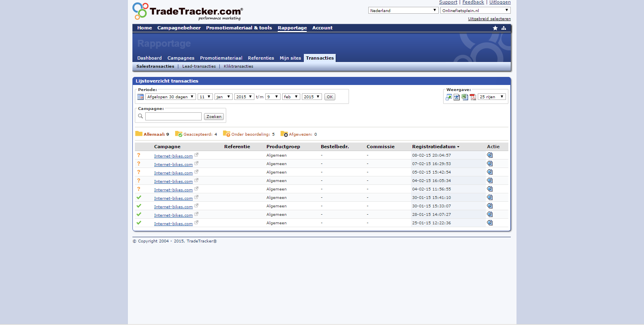Open Promotiemateriaal & tools menu
This screenshot has width=644, height=325.
[x=239, y=28]
